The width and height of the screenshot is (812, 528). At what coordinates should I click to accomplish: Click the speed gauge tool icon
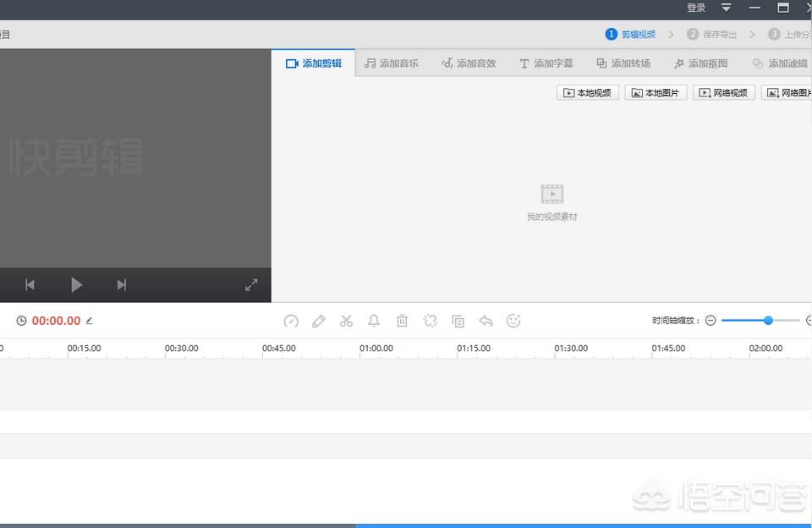291,322
